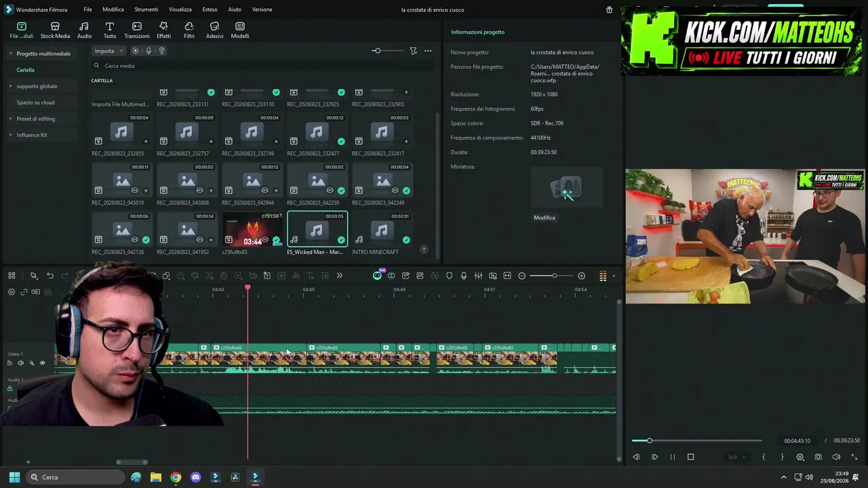Image resolution: width=868 pixels, height=488 pixels.
Task: Open the Modifica menu
Action: click(113, 9)
